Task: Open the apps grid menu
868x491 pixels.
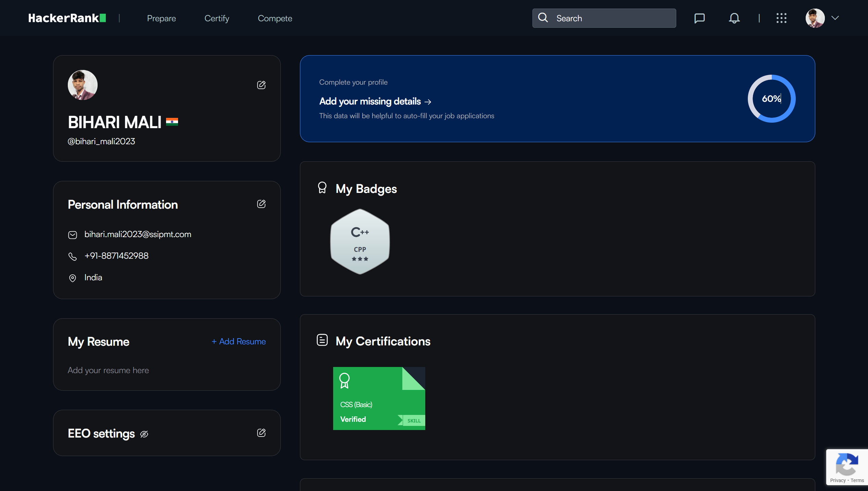Action: pos(781,18)
